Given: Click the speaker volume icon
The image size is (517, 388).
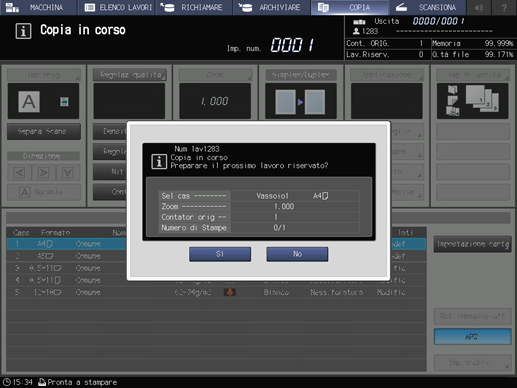Looking at the screenshot, I should [479, 7].
